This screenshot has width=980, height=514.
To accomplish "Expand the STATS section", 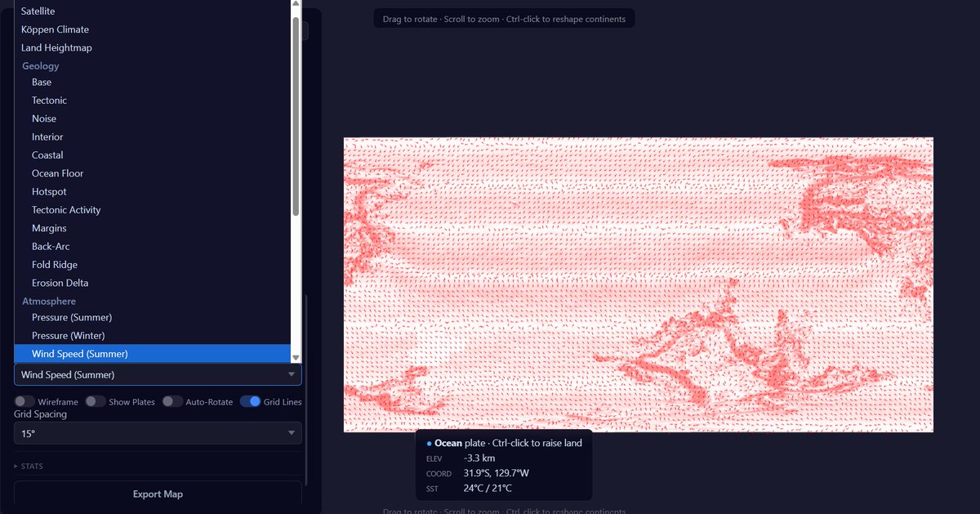I will (29, 466).
